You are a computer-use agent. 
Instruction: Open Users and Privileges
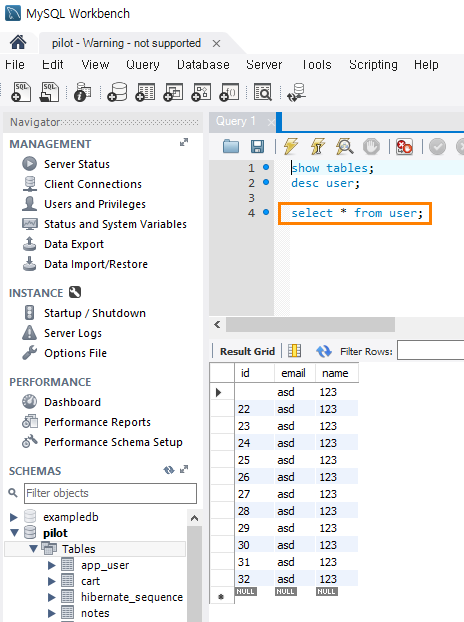(95, 204)
